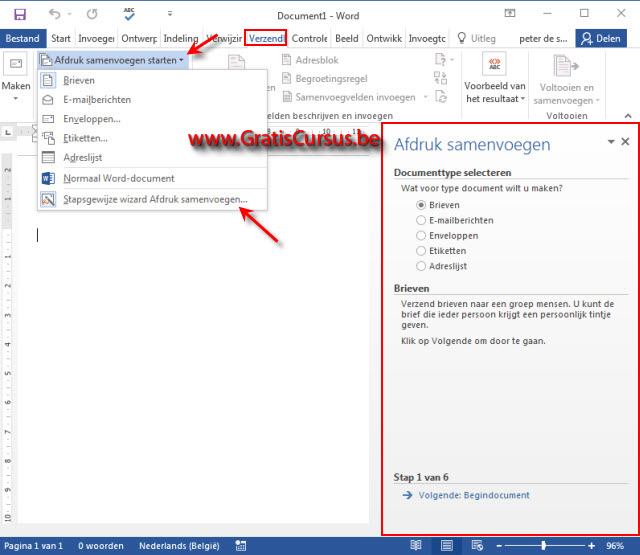The image size is (640, 555).
Task: Switch to Web Layout view icon
Action: (x=477, y=545)
